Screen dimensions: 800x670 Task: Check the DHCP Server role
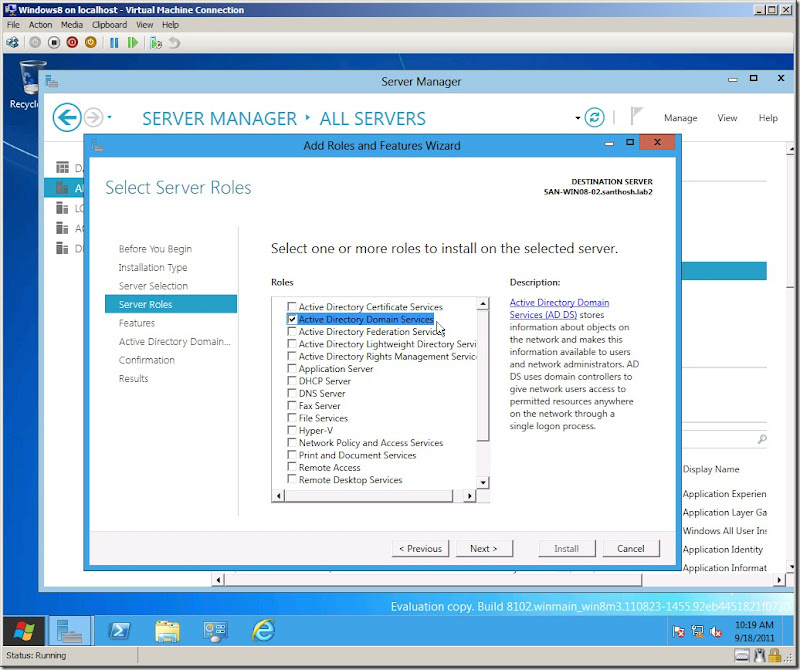pyautogui.click(x=292, y=381)
